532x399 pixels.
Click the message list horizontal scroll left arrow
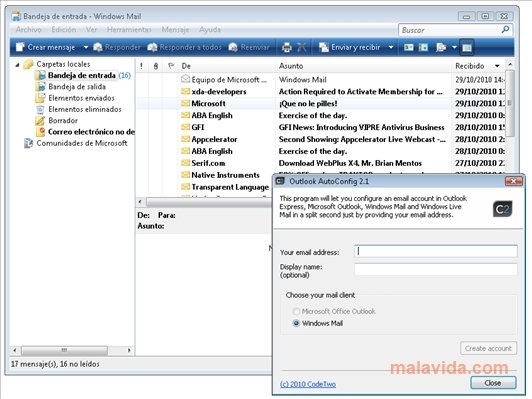click(140, 202)
